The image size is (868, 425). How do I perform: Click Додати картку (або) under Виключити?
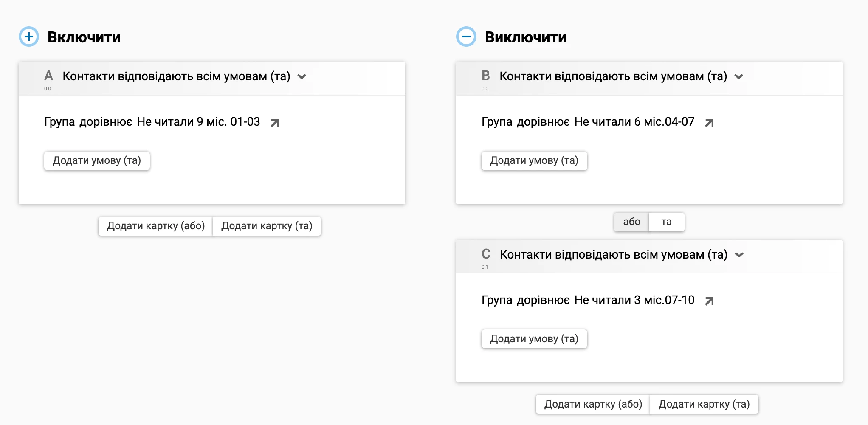593,404
